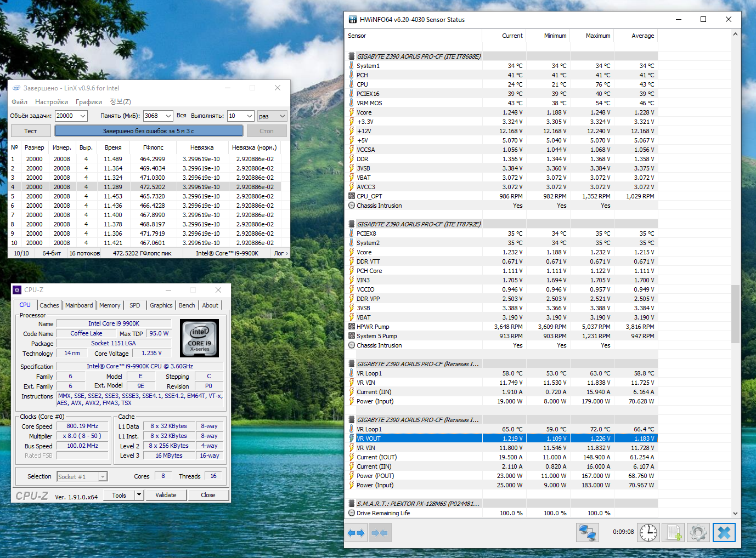Switch to the Memory tab in CPU-Z
This screenshot has width=756, height=558.
click(110, 305)
